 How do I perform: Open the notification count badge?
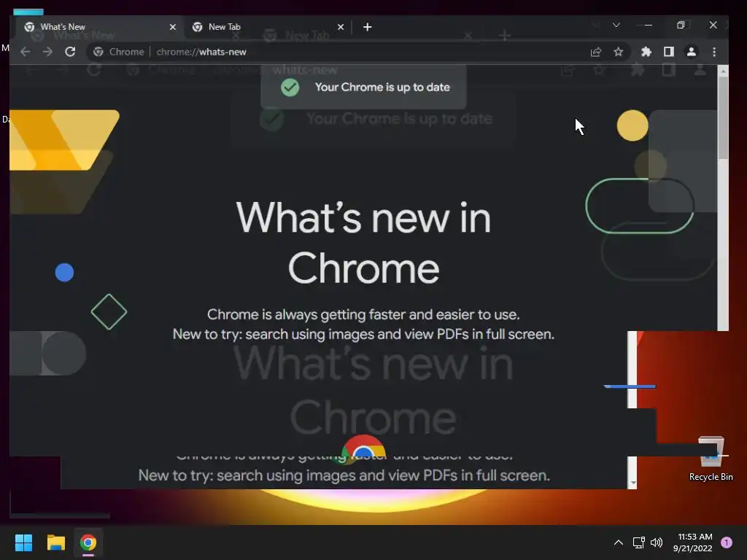(727, 542)
